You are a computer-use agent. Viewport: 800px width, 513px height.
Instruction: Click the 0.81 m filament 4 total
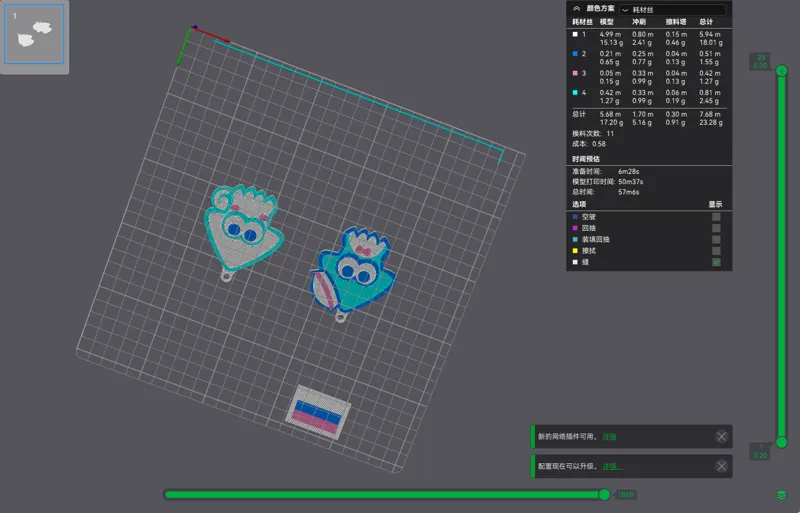(710, 92)
